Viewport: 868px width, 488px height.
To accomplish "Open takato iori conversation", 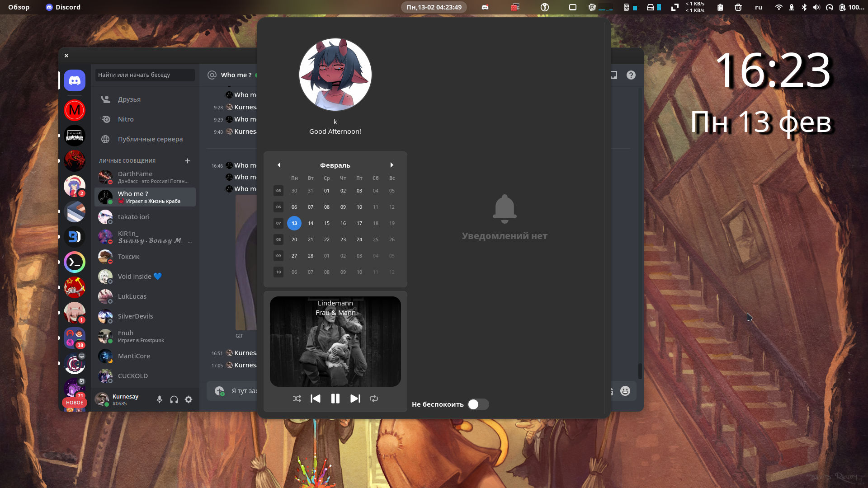I will click(x=145, y=217).
